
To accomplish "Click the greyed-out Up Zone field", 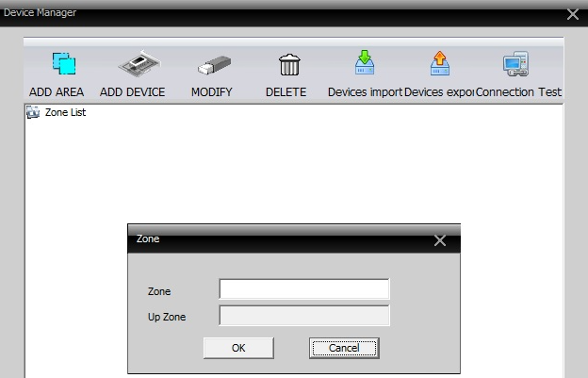I will [303, 316].
